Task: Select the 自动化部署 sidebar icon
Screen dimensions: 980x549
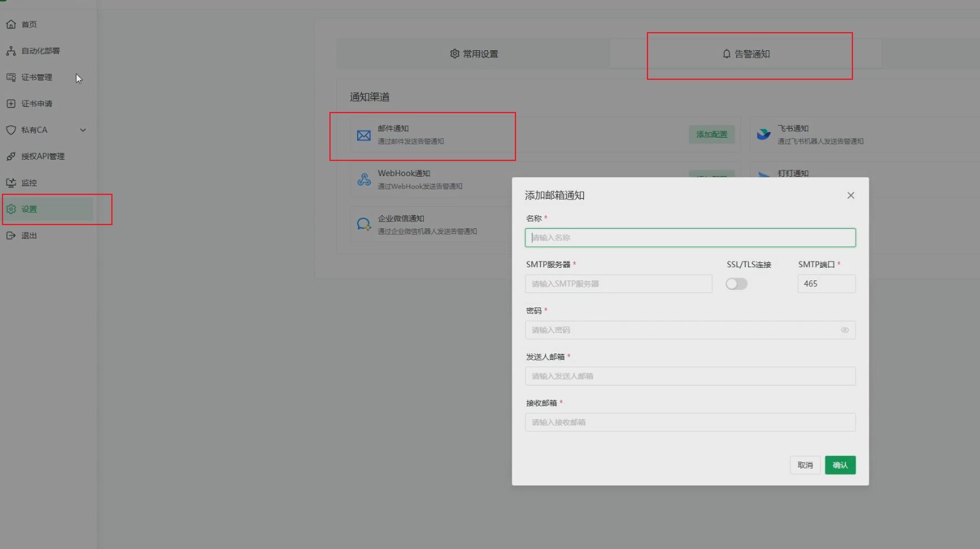Action: click(x=11, y=50)
